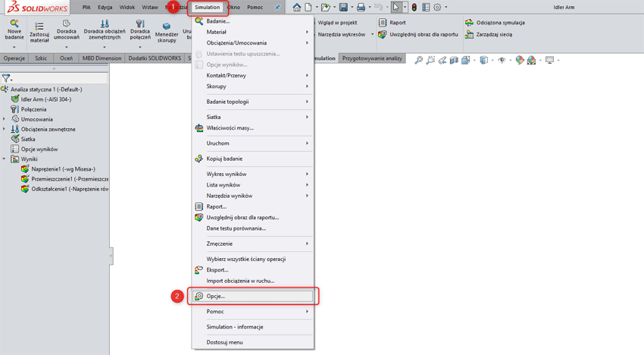Select Opcje... menu entry

(x=252, y=296)
